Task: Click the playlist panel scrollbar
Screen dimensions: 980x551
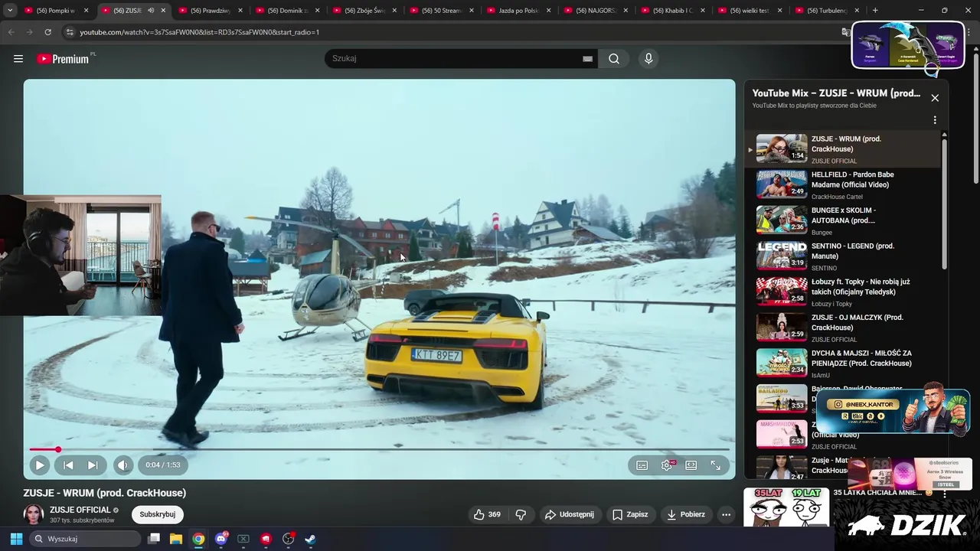Action: [x=944, y=203]
